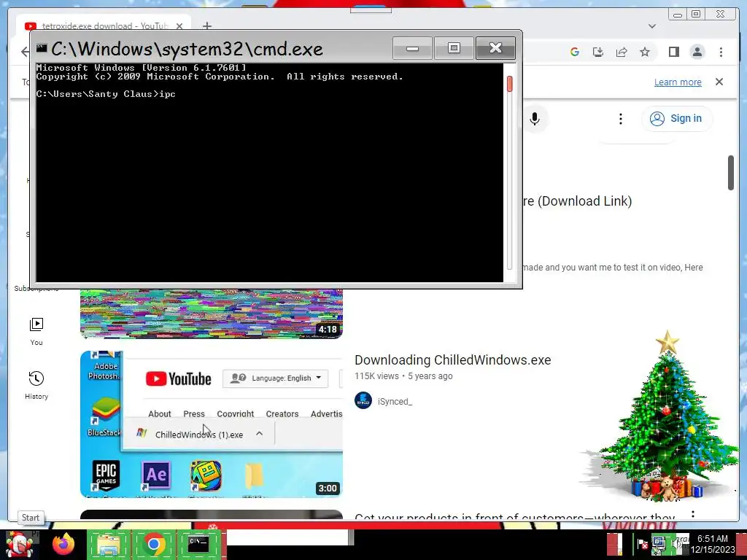Open a new Chrome tab
The height and width of the screenshot is (560, 747).
pyautogui.click(x=206, y=26)
